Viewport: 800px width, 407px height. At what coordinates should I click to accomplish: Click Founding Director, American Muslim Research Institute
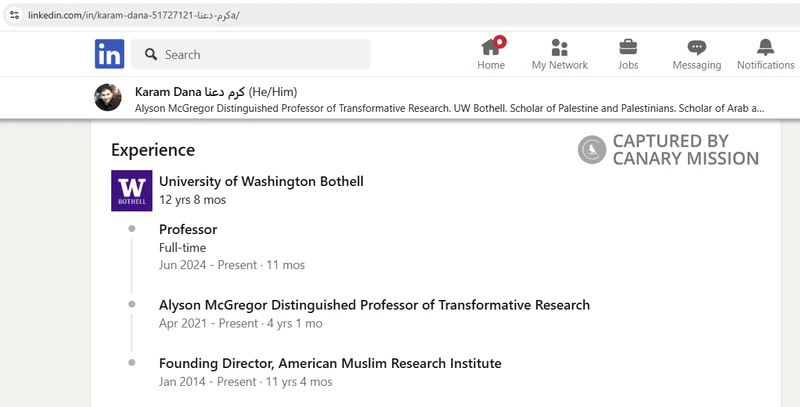coord(330,363)
